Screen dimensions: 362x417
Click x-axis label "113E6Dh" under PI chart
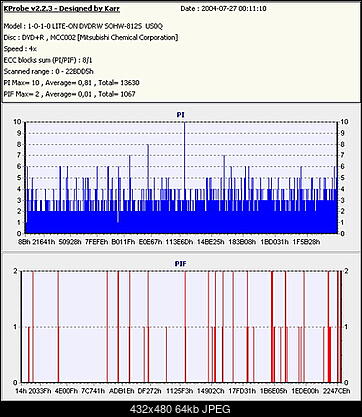179,242
